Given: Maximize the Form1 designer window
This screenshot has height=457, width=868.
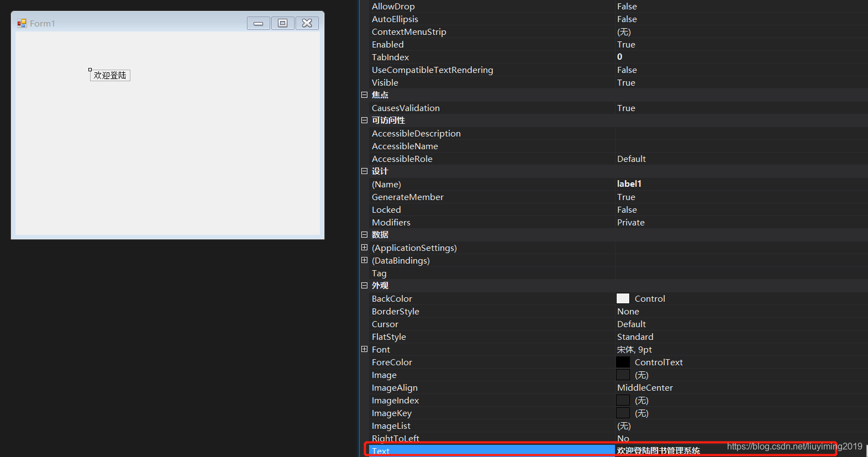Looking at the screenshot, I should [x=283, y=23].
